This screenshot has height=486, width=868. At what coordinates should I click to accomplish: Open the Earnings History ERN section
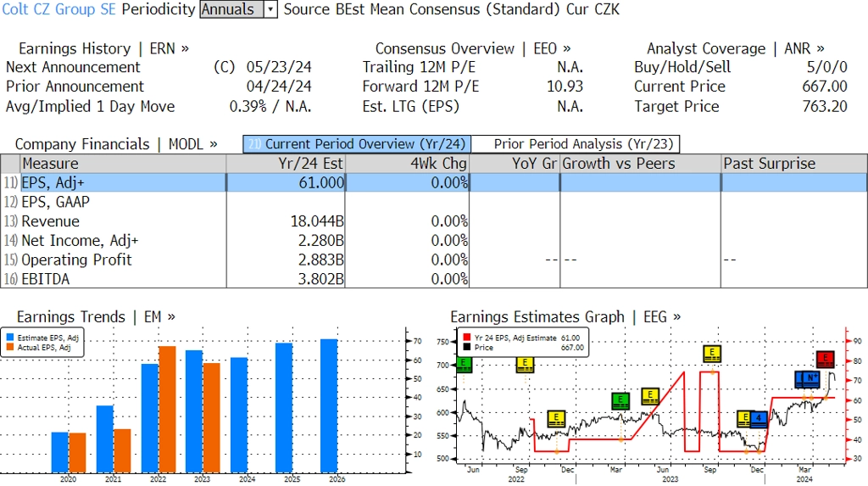click(x=103, y=48)
